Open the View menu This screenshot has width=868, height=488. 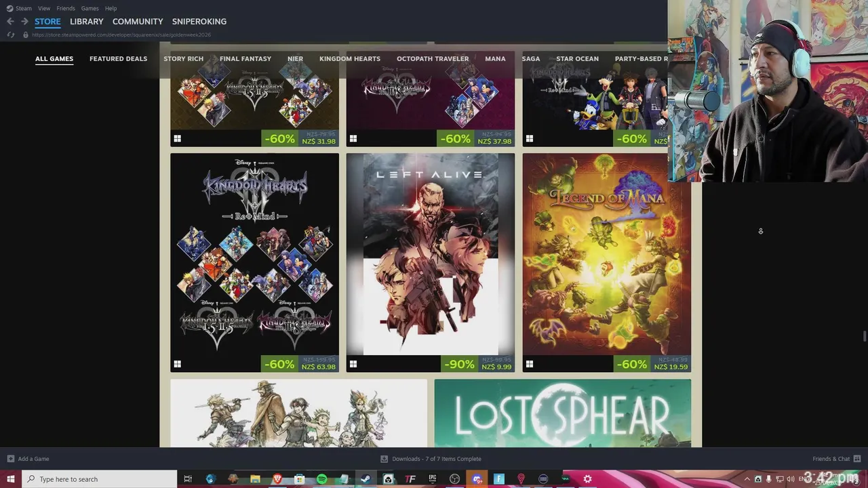[44, 8]
